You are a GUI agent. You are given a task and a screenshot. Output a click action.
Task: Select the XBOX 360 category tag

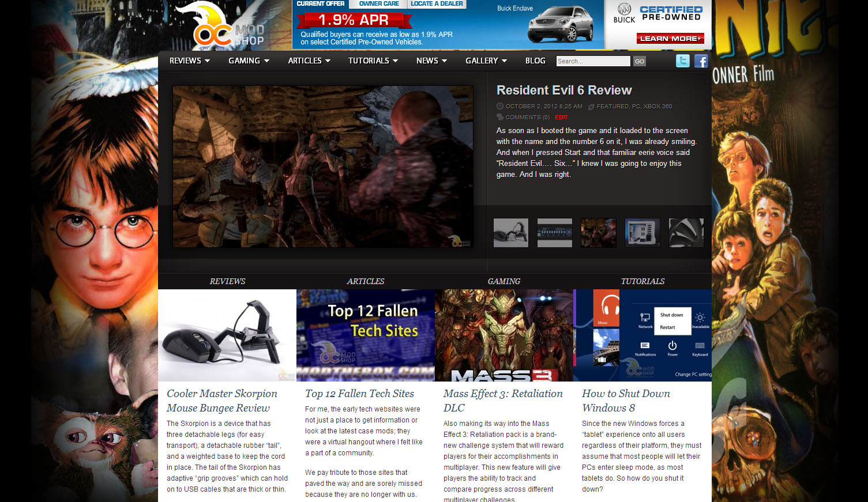657,107
